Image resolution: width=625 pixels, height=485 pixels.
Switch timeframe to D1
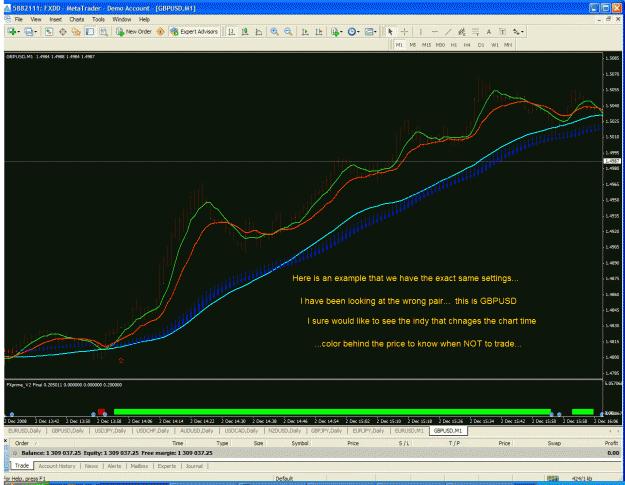pos(481,45)
